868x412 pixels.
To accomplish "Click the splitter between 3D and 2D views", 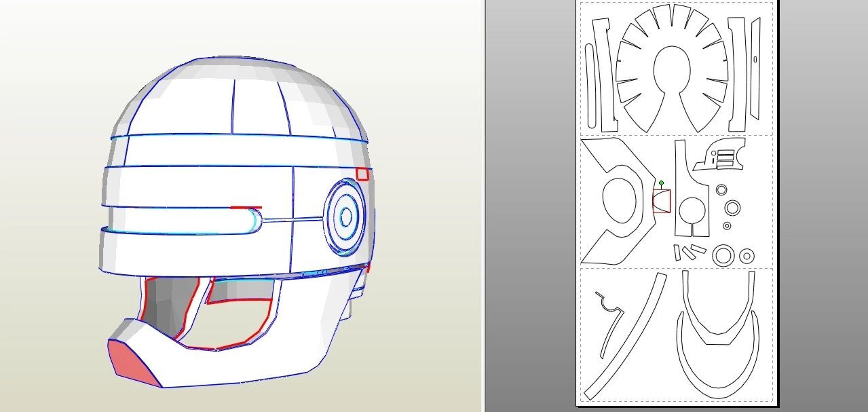I will (483, 206).
